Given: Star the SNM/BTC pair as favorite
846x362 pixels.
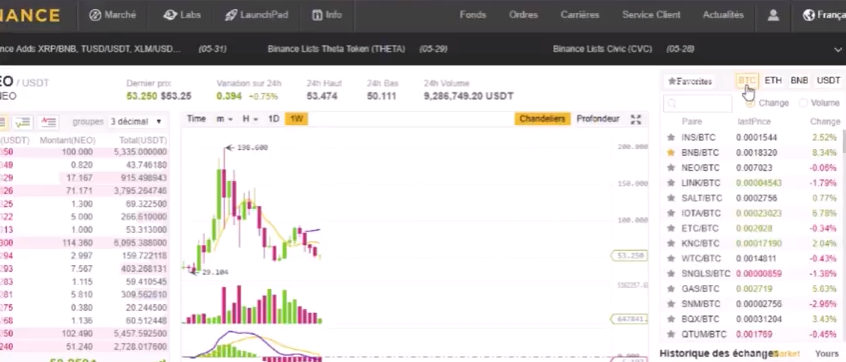Looking at the screenshot, I should pos(671,304).
